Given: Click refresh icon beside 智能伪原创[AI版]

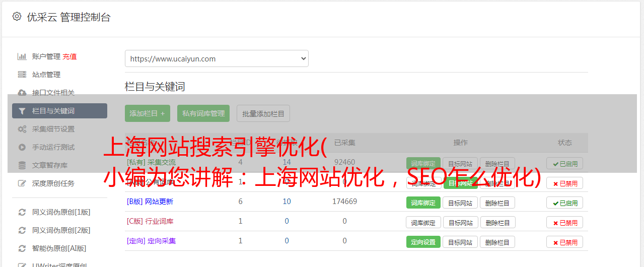Looking at the screenshot, I should tap(22, 248).
